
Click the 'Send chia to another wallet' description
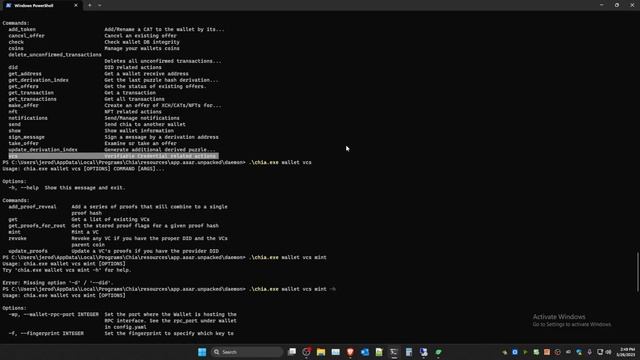coord(145,124)
